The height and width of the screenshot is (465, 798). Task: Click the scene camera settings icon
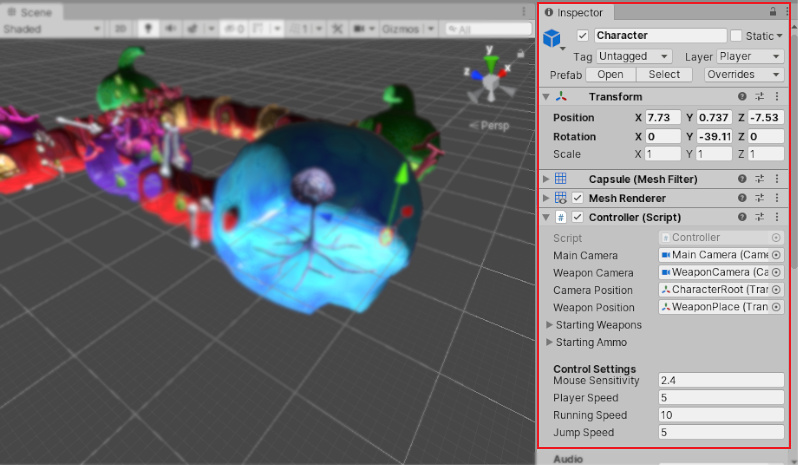point(361,29)
